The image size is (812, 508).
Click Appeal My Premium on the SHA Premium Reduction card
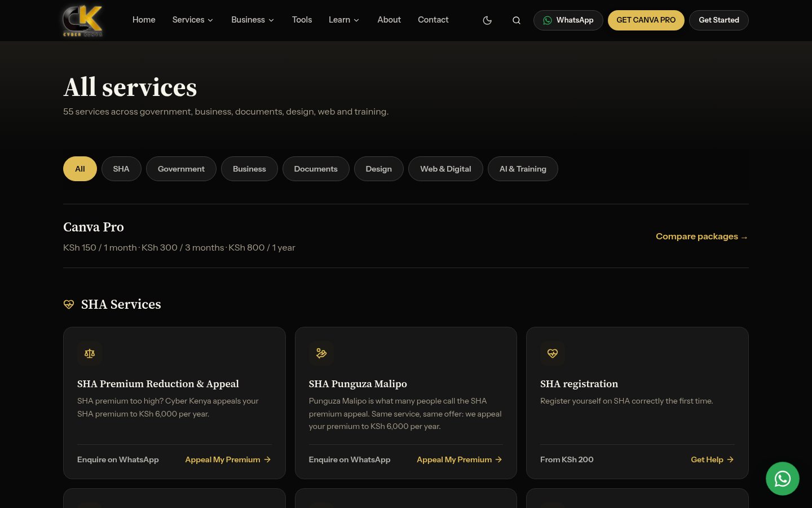point(228,459)
